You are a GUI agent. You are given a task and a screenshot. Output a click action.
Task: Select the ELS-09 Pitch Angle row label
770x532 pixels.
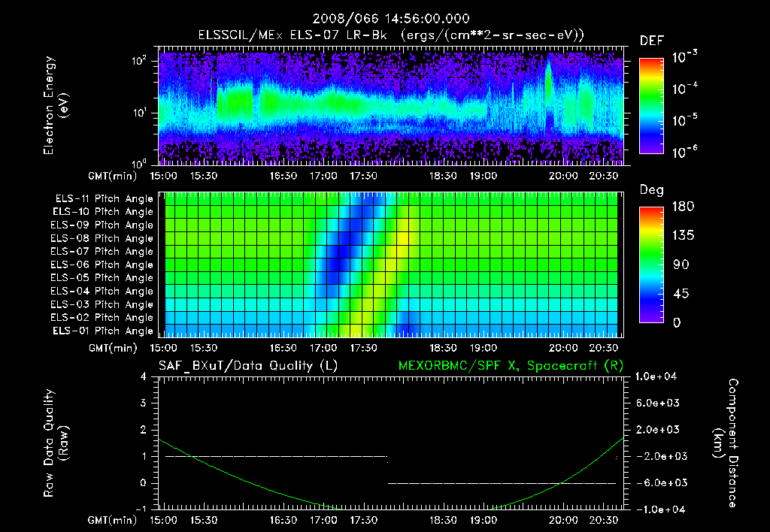tap(102, 225)
